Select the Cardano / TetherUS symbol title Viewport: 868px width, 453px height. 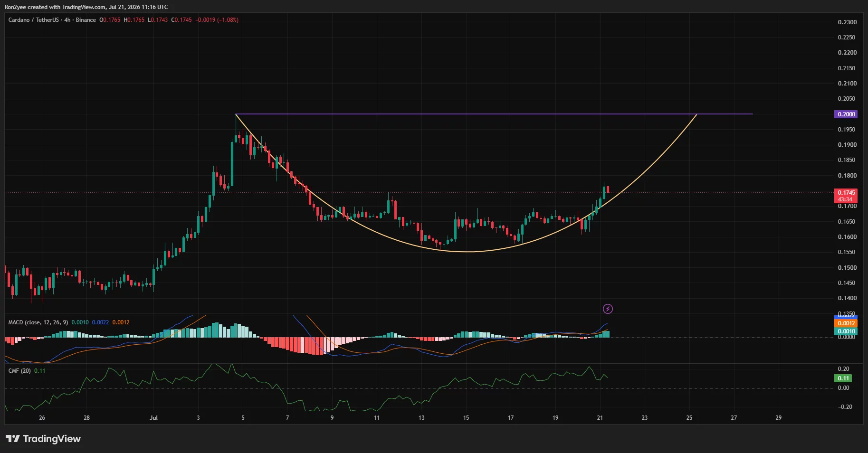pyautogui.click(x=34, y=20)
